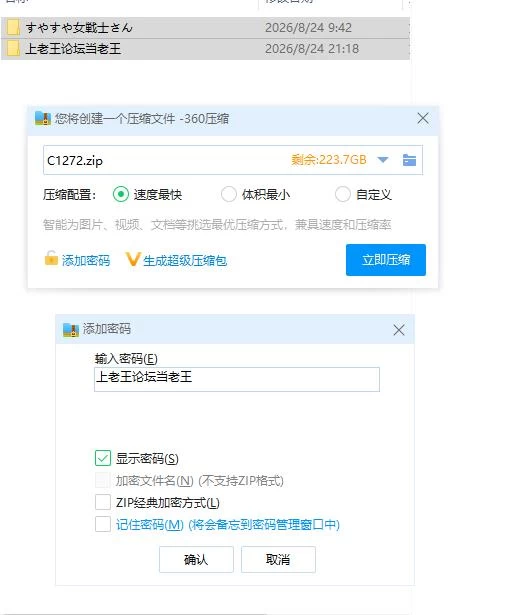The width and height of the screenshot is (507, 615).
Task: Choose the 体积最小 compression option
Action: tap(229, 194)
